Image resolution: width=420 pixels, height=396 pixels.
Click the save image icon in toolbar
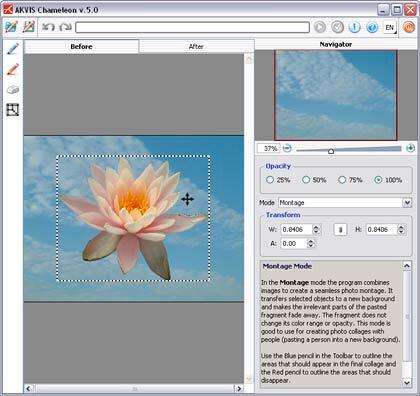pos(29,27)
